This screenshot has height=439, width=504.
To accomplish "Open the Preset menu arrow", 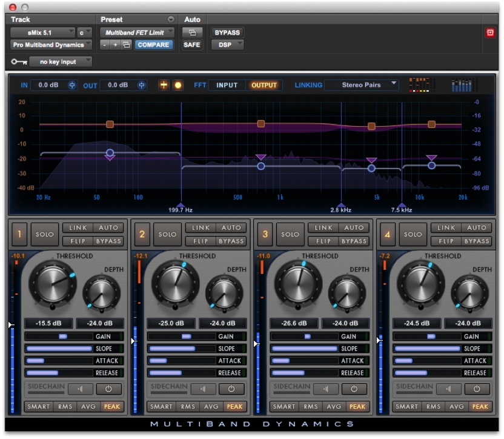I will point(171,19).
